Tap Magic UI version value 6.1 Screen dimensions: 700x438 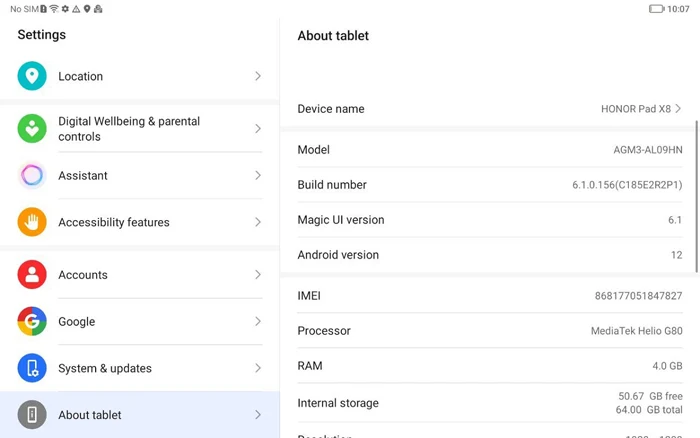pyautogui.click(x=675, y=220)
